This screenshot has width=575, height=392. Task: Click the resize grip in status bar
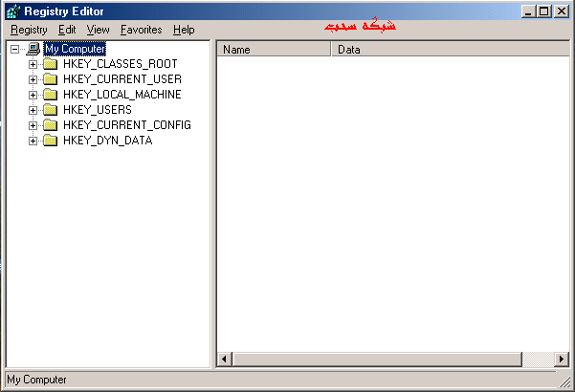coord(565,382)
